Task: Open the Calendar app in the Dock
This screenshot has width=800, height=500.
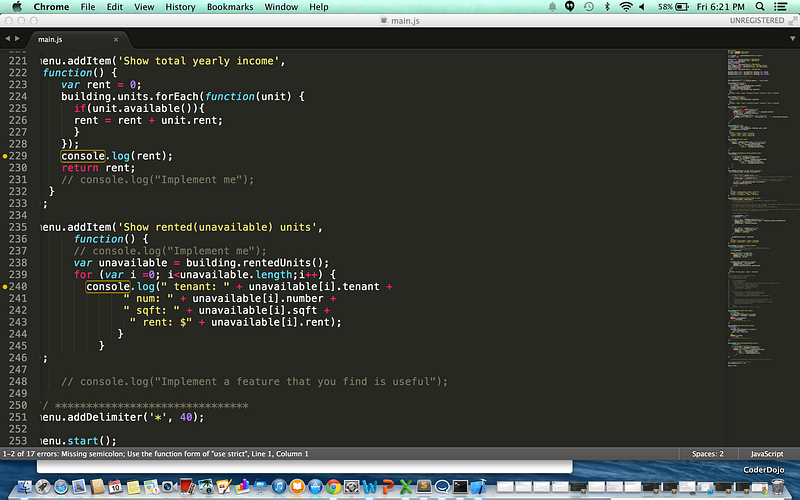Action: pyautogui.click(x=115, y=486)
